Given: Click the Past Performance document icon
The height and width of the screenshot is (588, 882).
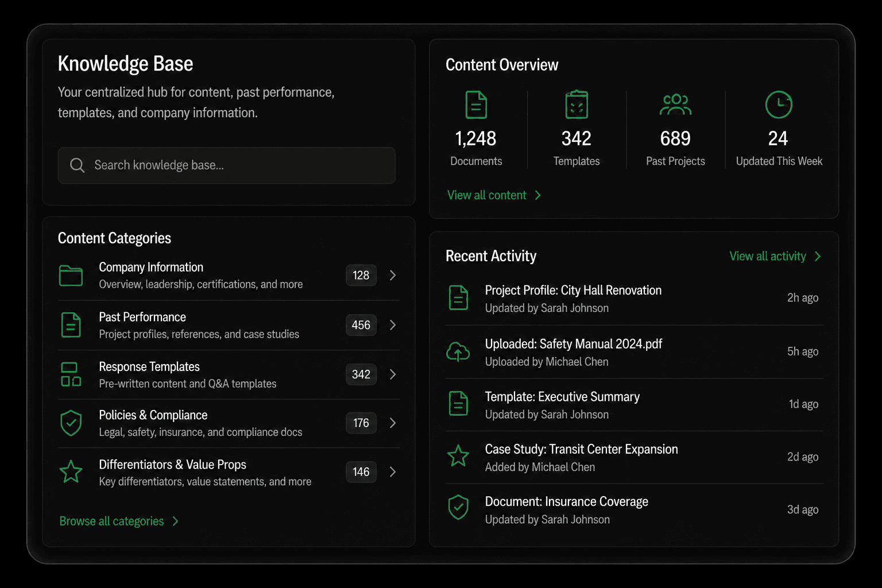Looking at the screenshot, I should [71, 325].
